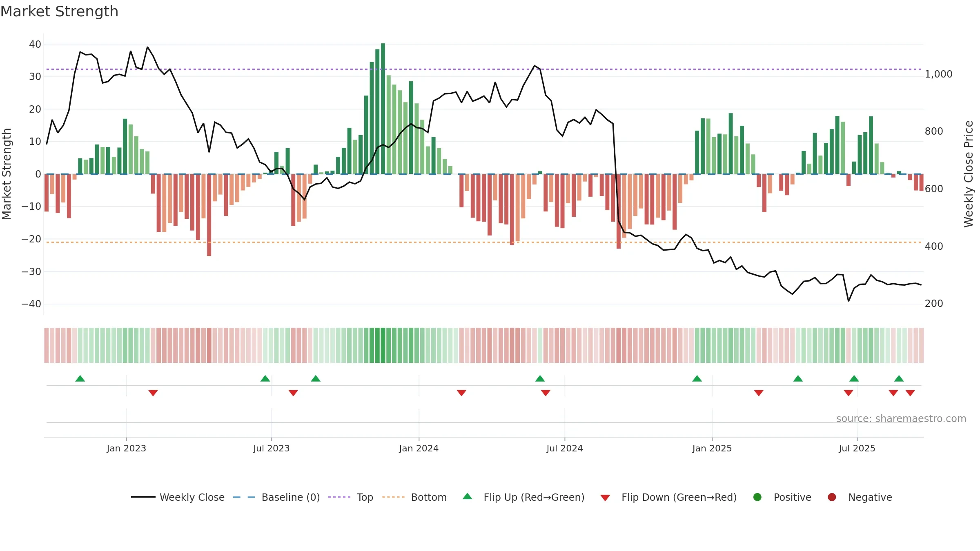Select the green Flip Up marker just before Jan 2025
Viewport: 980px width, 551px height.
(697, 378)
